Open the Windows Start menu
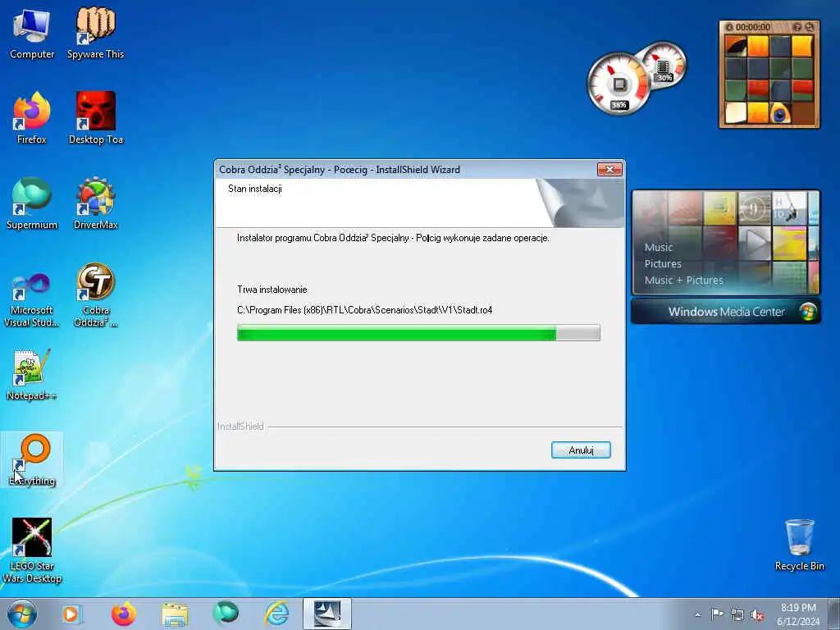Image resolution: width=840 pixels, height=630 pixels. click(22, 614)
